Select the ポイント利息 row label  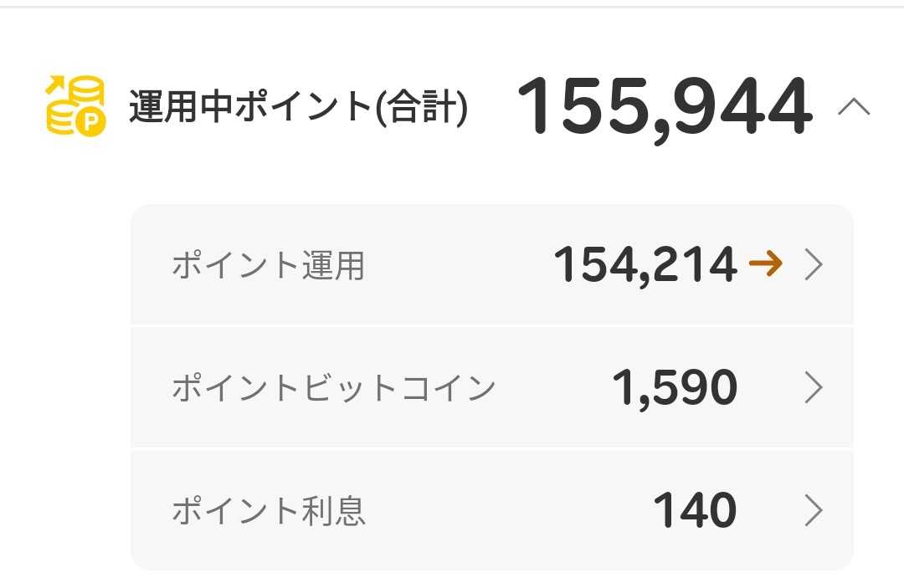click(269, 511)
